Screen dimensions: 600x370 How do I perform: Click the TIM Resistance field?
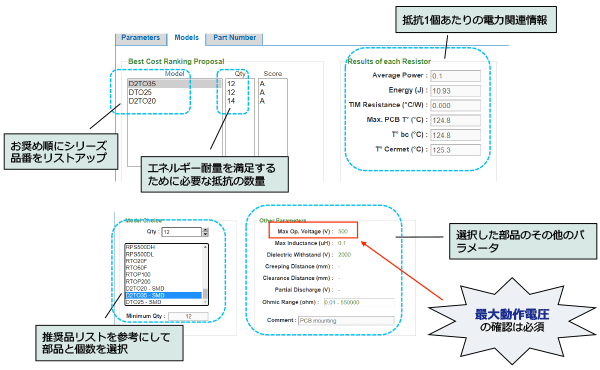point(455,105)
